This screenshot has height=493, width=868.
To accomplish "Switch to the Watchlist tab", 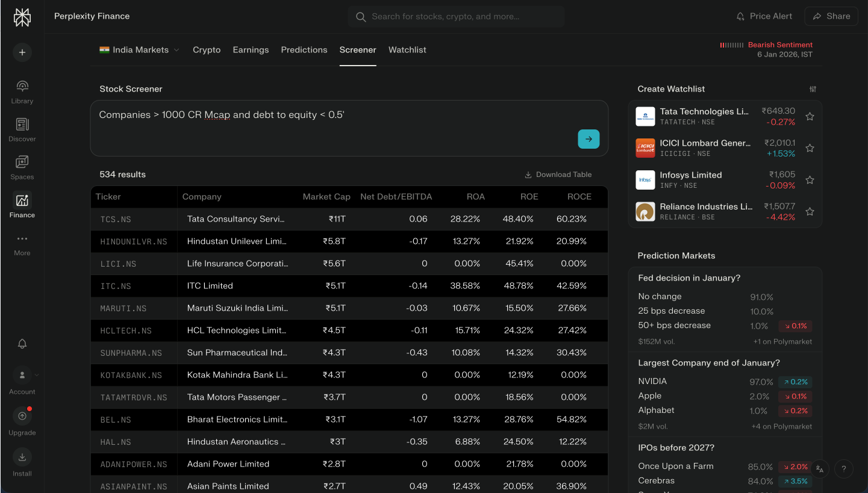I will coord(407,50).
